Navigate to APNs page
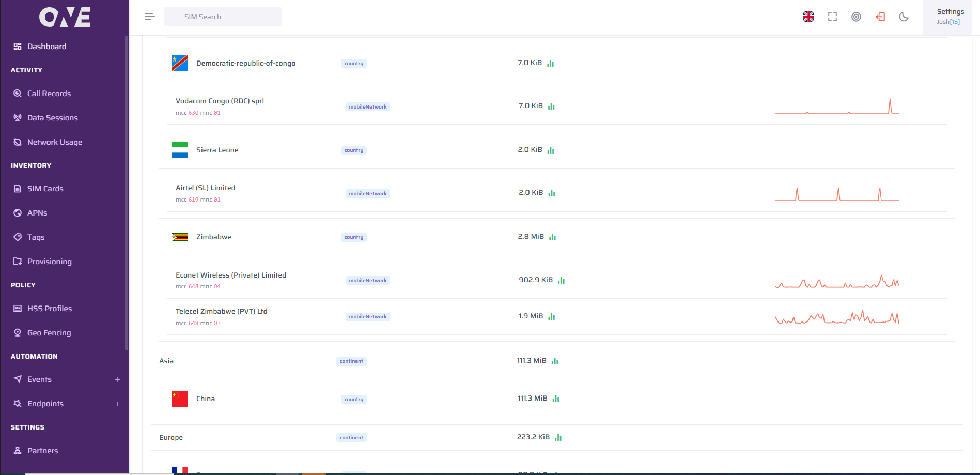 [37, 213]
